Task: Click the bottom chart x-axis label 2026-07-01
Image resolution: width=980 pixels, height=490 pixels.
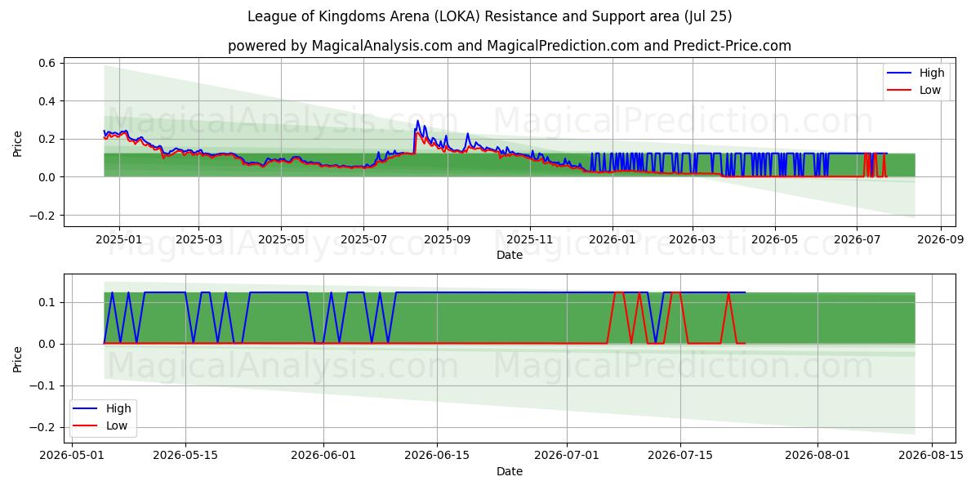Action: (567, 457)
